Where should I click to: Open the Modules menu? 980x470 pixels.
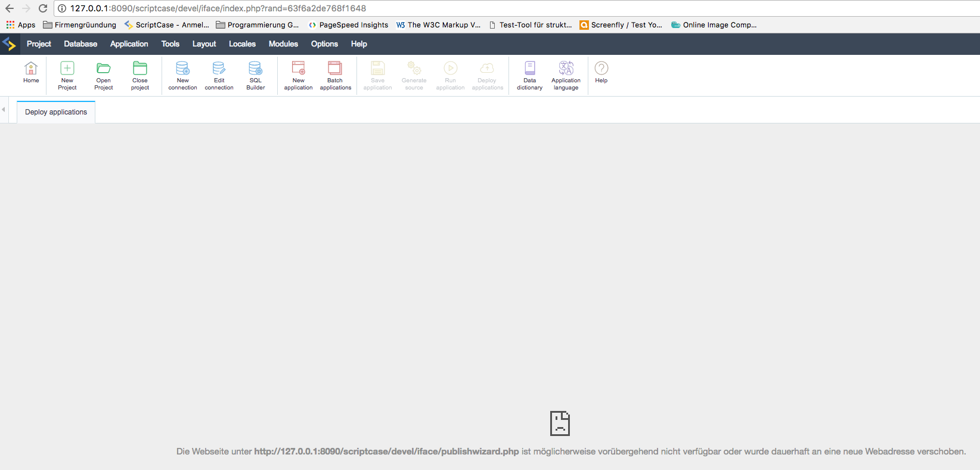click(x=283, y=44)
